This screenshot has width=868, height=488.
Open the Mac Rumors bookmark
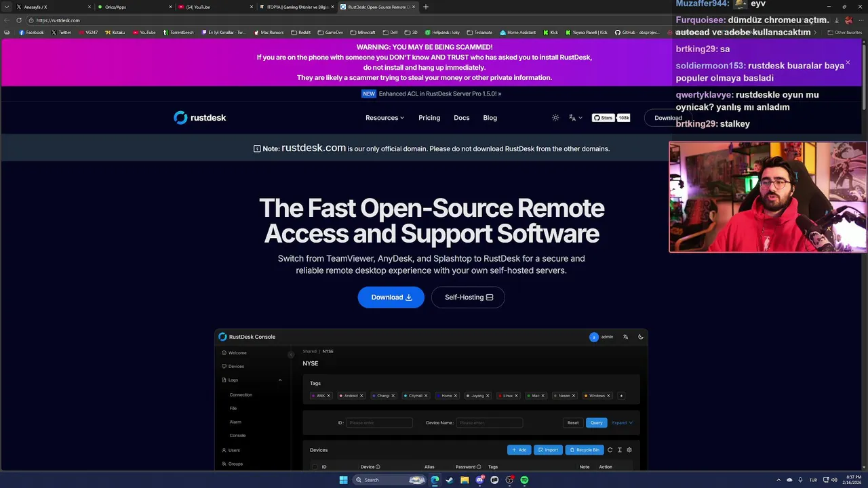click(269, 33)
